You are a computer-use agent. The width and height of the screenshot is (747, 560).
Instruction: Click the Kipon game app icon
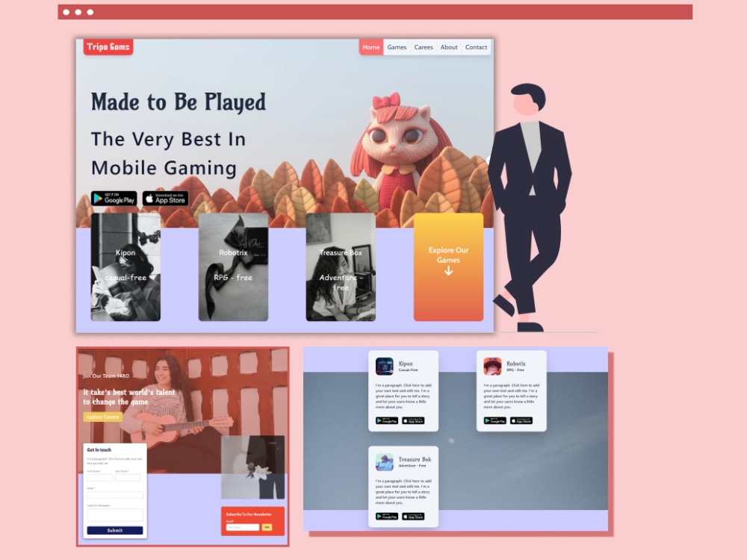click(x=385, y=366)
